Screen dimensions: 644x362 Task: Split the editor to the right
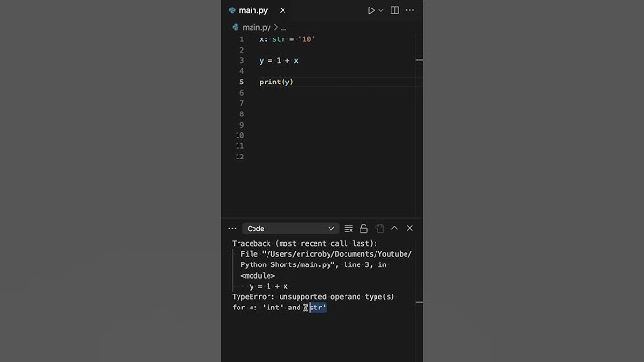394,10
